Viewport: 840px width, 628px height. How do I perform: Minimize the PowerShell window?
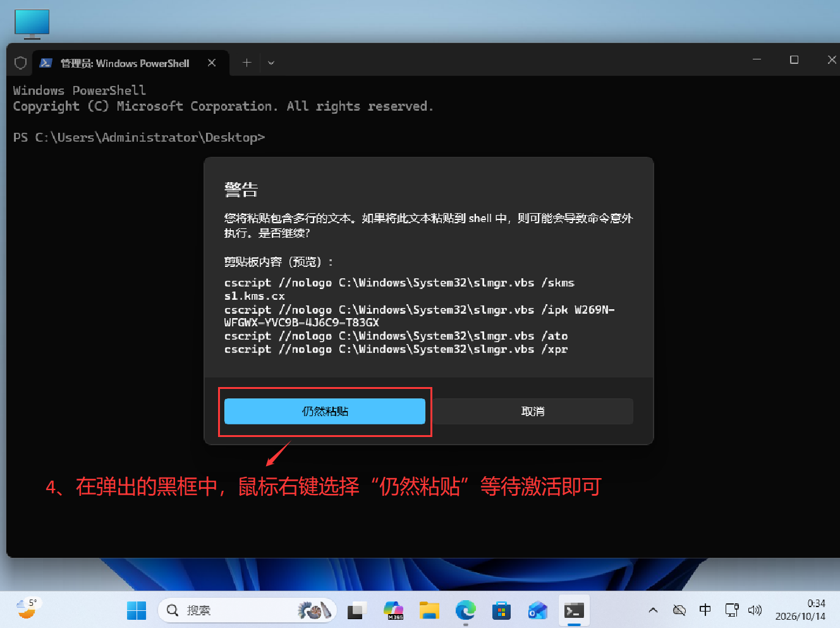pyautogui.click(x=757, y=59)
